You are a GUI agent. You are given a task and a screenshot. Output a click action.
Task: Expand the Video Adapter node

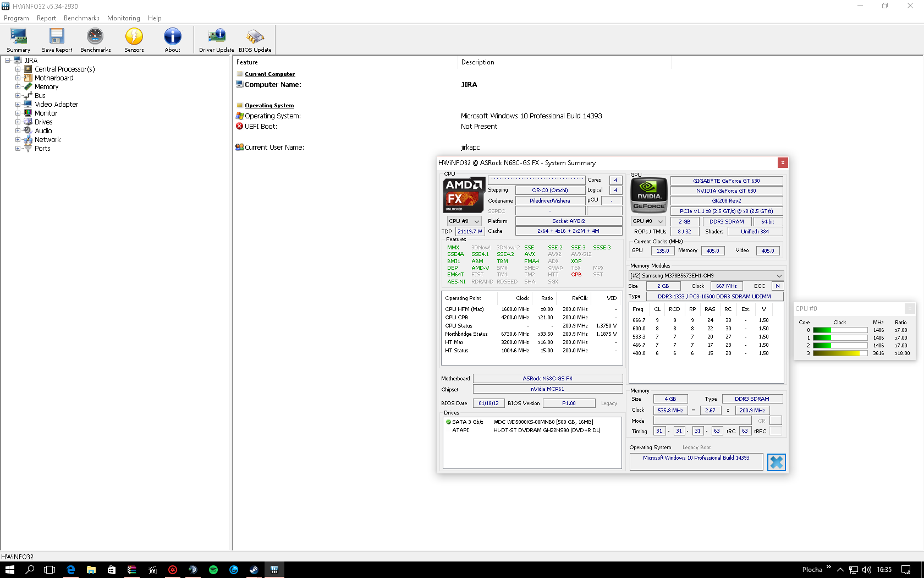pyautogui.click(x=18, y=105)
